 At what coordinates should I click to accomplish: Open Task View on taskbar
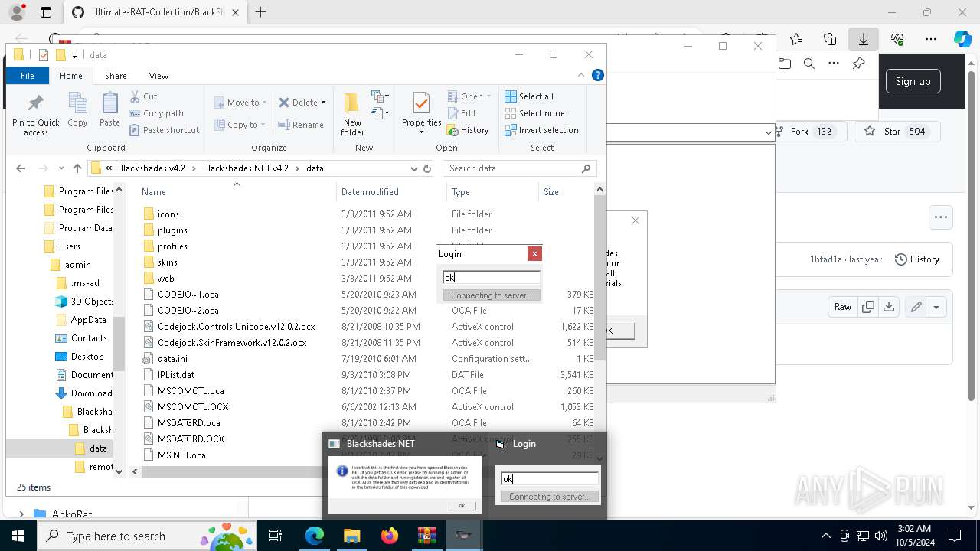276,536
